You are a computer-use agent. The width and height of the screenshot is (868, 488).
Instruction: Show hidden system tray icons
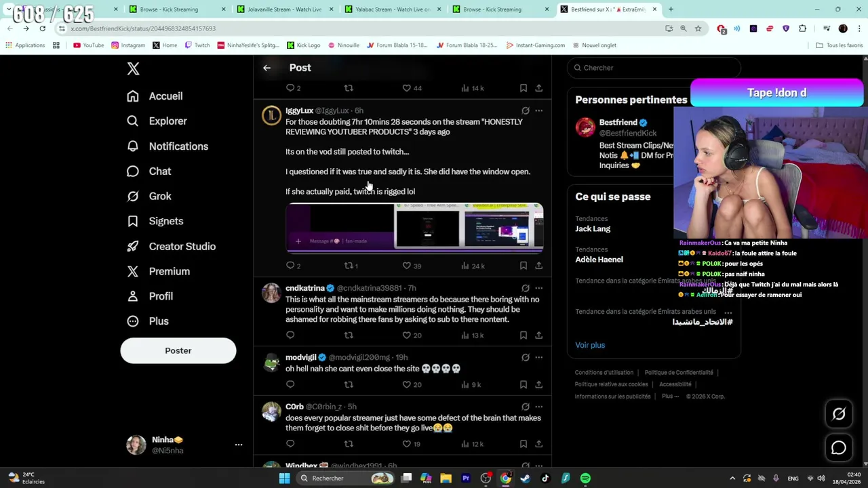pos(732,479)
